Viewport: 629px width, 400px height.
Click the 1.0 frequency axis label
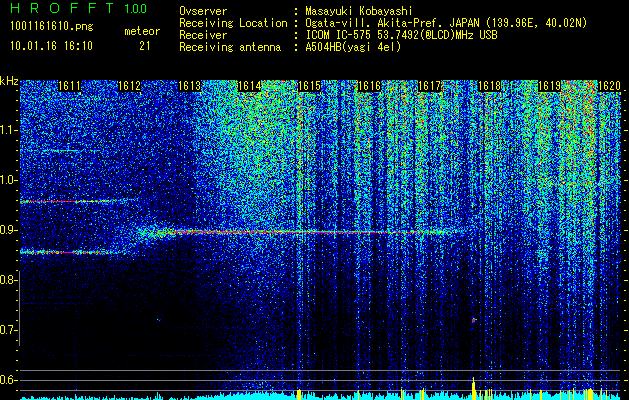(x=9, y=181)
